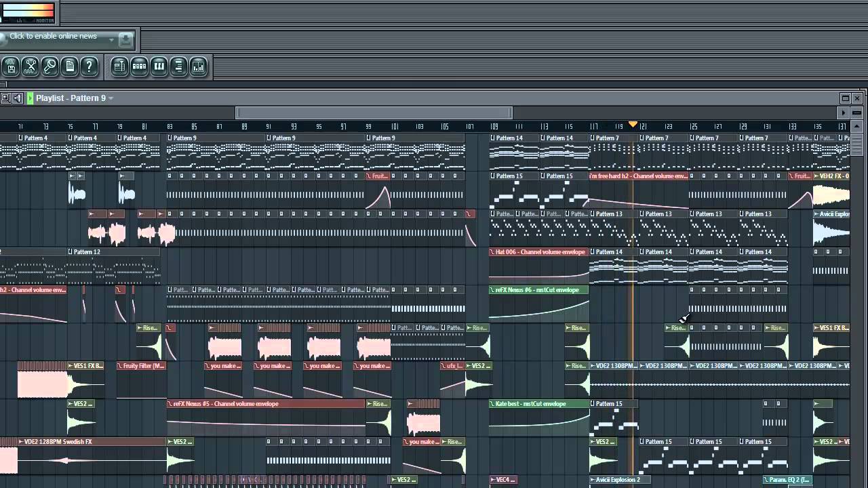Viewport: 868px width, 488px height.
Task: Select the VEC4 audio clip
Action: click(x=502, y=479)
